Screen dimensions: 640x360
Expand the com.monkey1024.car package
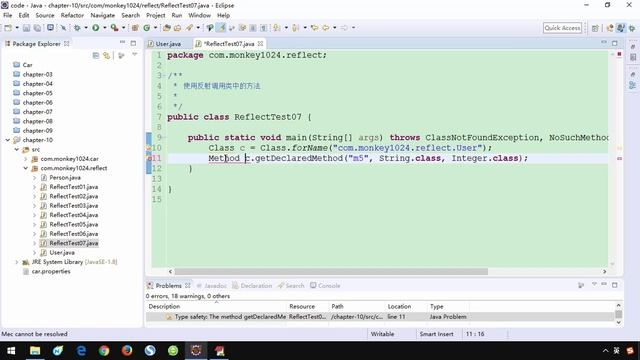[26, 159]
